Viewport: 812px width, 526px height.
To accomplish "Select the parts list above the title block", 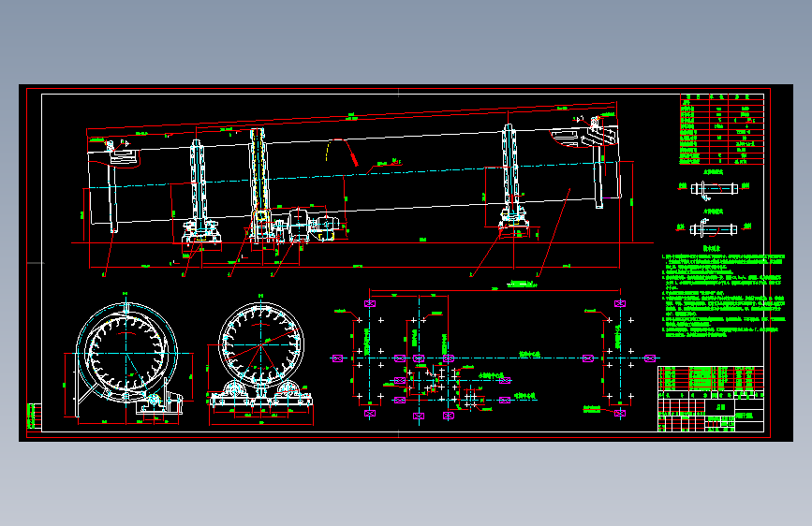I will click(711, 378).
